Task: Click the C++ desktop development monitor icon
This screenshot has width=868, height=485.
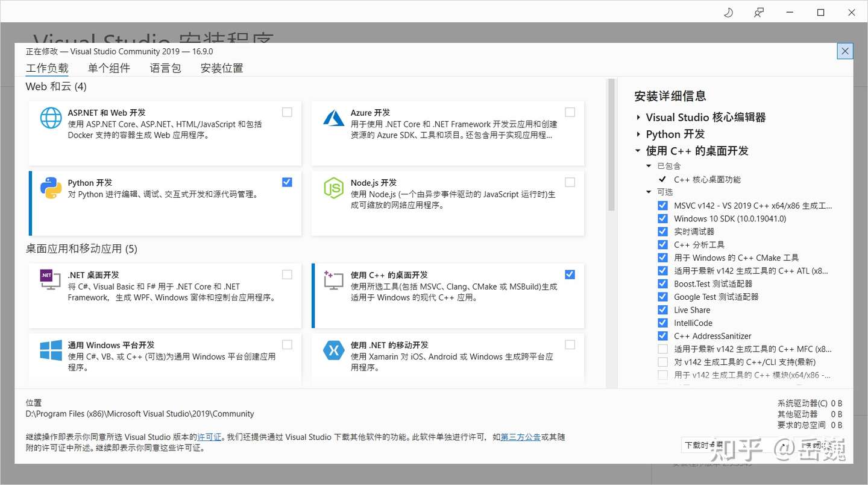Action: coord(333,280)
